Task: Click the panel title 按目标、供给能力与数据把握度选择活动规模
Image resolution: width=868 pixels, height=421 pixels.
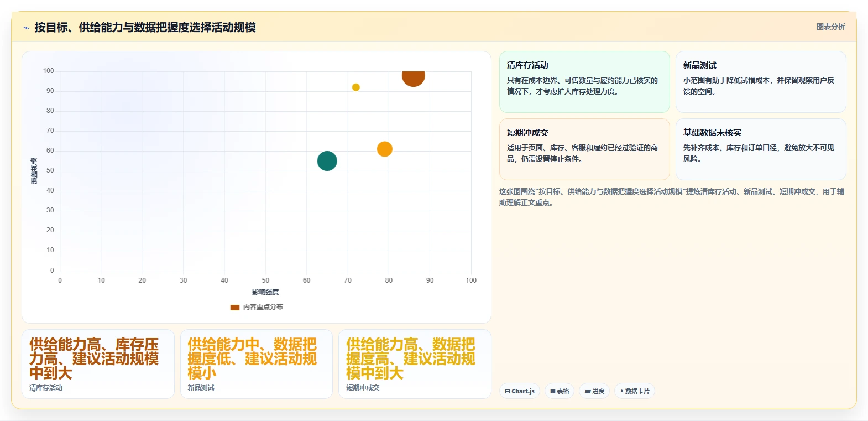Action: [x=145, y=28]
